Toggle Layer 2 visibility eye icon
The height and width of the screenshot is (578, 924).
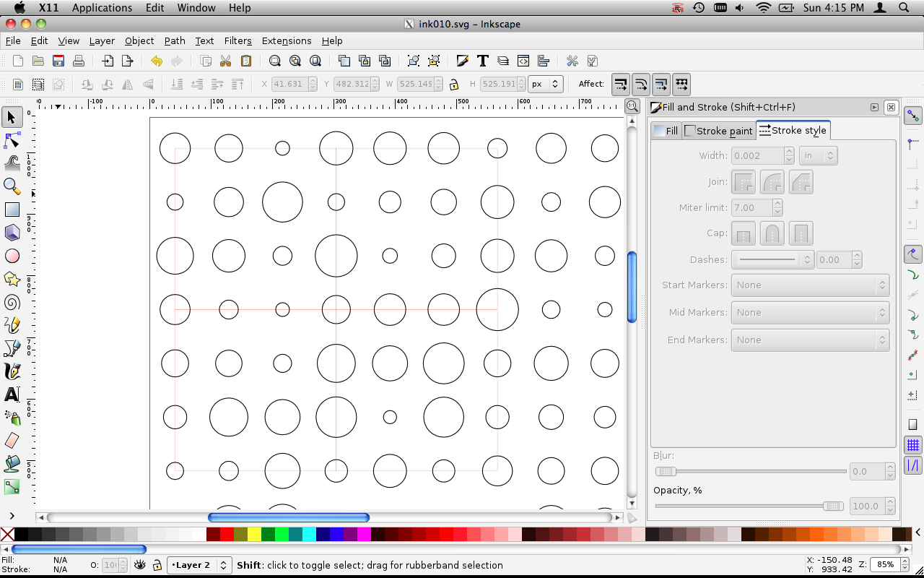click(140, 565)
